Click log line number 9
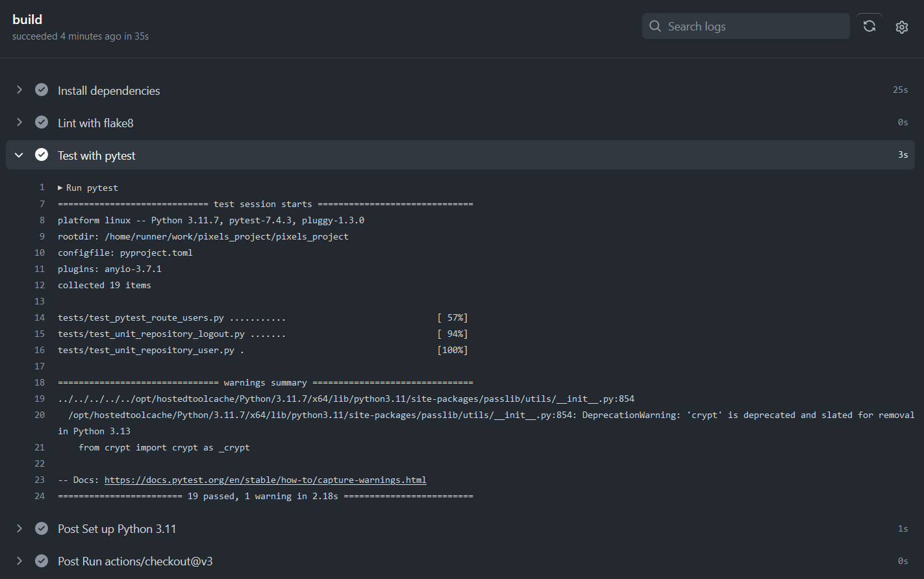Viewport: 924px width, 579px height. [42, 236]
